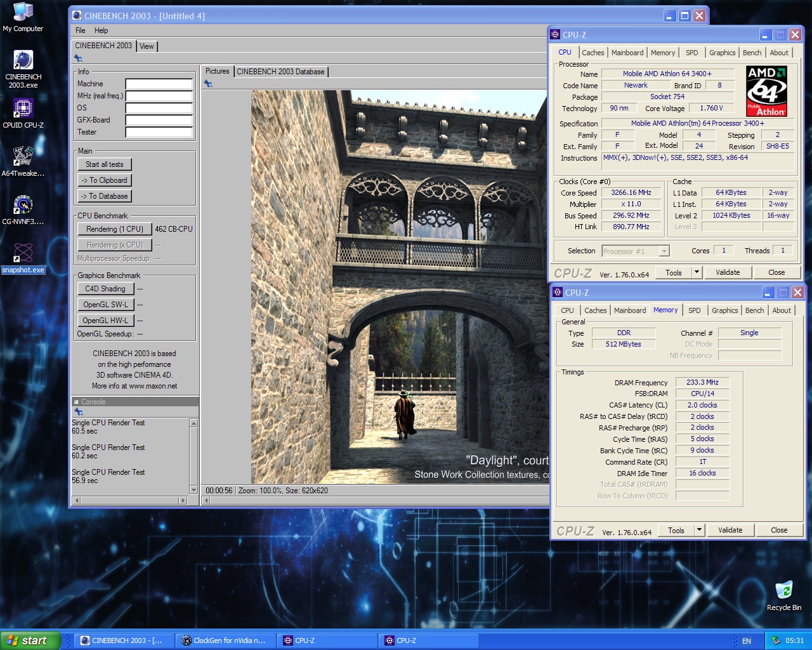Click the MHz (real freq.) input field
The height and width of the screenshot is (650, 812).
point(159,96)
